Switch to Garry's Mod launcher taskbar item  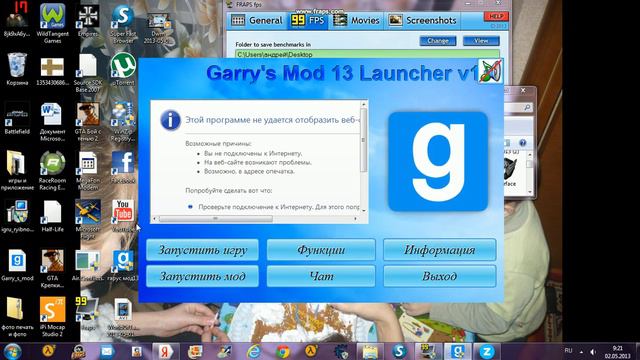pyautogui.click(x=458, y=351)
